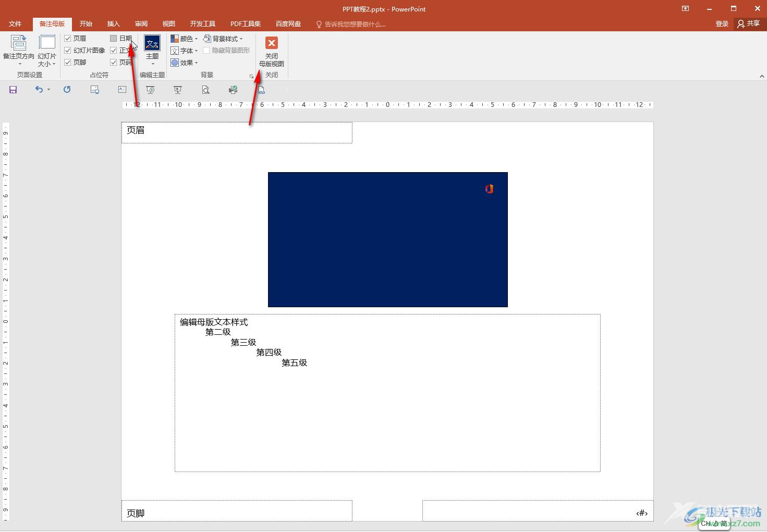Click the CH input method indicator
The width and height of the screenshot is (767, 532).
tap(713, 524)
